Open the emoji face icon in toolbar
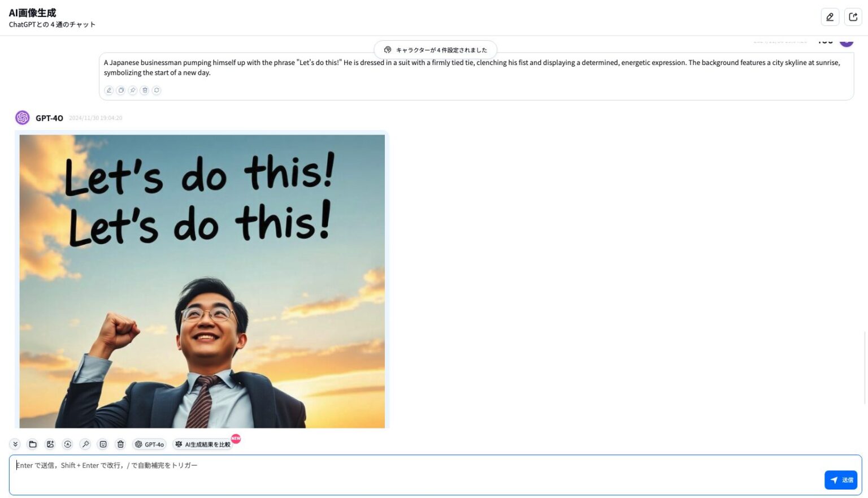Image resolution: width=868 pixels, height=498 pixels. pyautogui.click(x=103, y=444)
